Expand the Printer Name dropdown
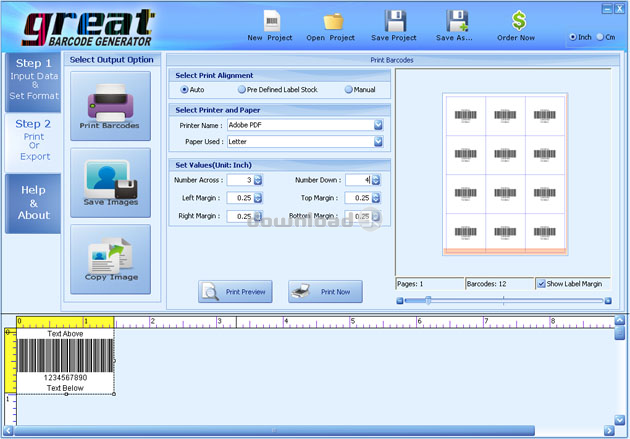 pos(378,125)
